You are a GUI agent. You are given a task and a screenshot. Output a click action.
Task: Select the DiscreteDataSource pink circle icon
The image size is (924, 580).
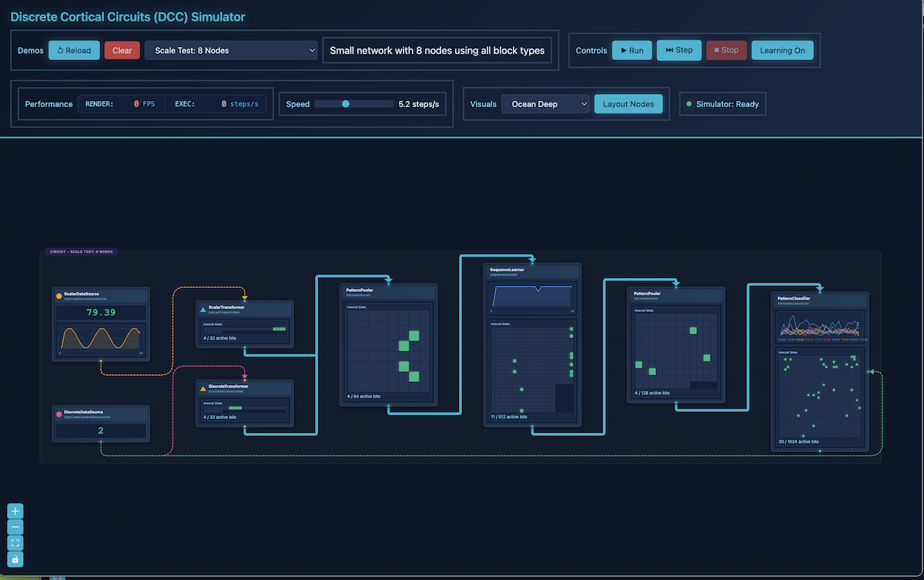pyautogui.click(x=59, y=414)
